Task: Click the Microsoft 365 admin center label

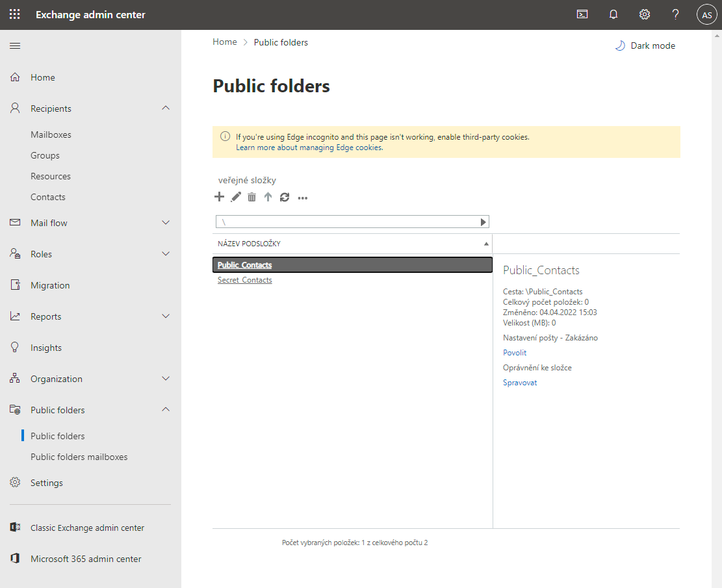Action: coord(86,559)
